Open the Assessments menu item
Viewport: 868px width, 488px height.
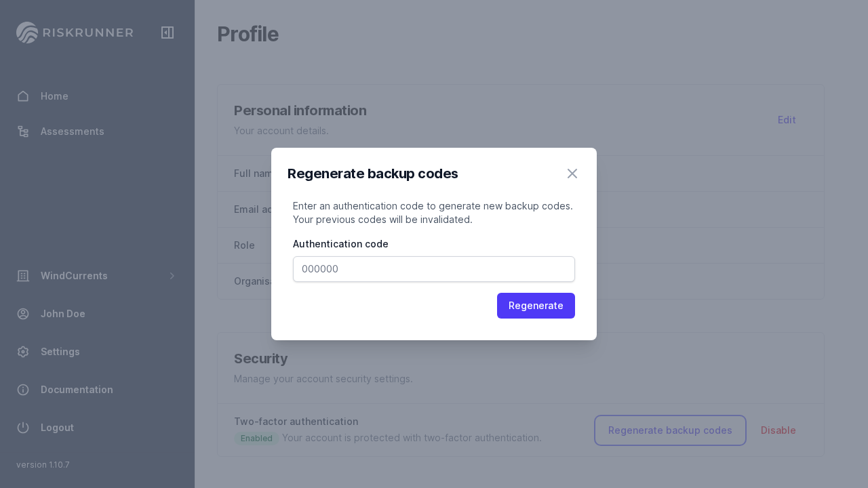coord(73,131)
